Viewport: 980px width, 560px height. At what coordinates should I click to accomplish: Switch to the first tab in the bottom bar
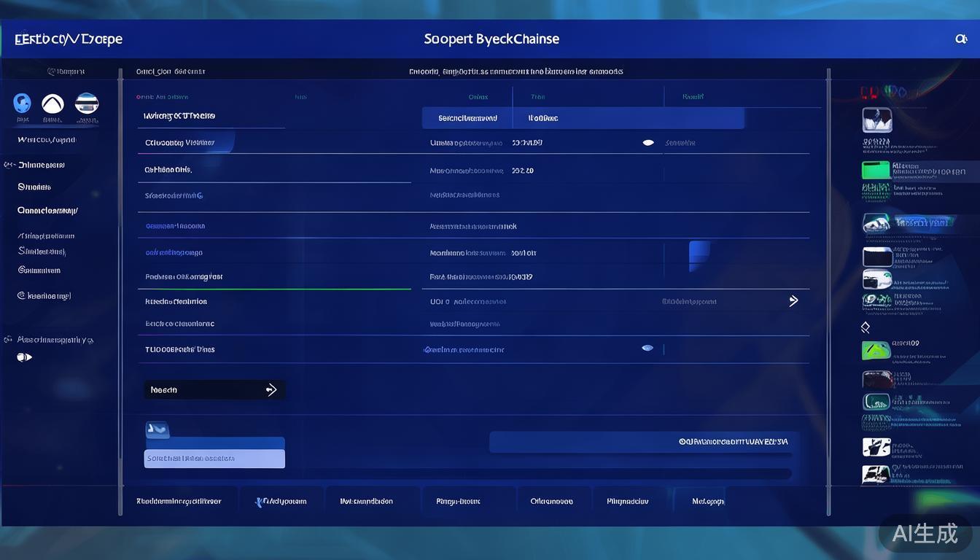tap(179, 501)
